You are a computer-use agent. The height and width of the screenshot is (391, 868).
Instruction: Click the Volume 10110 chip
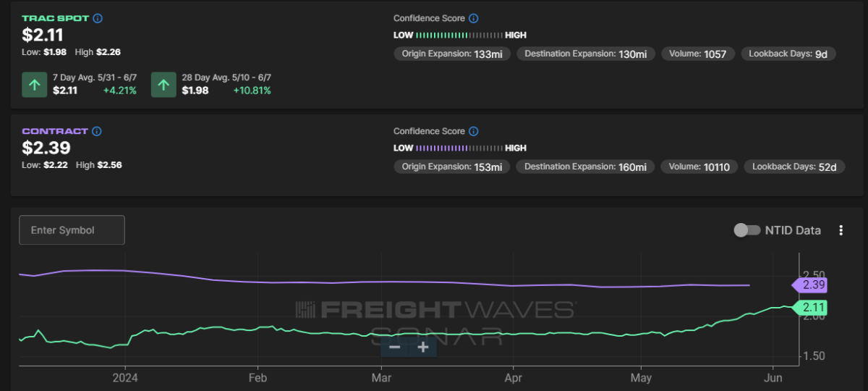pyautogui.click(x=701, y=167)
